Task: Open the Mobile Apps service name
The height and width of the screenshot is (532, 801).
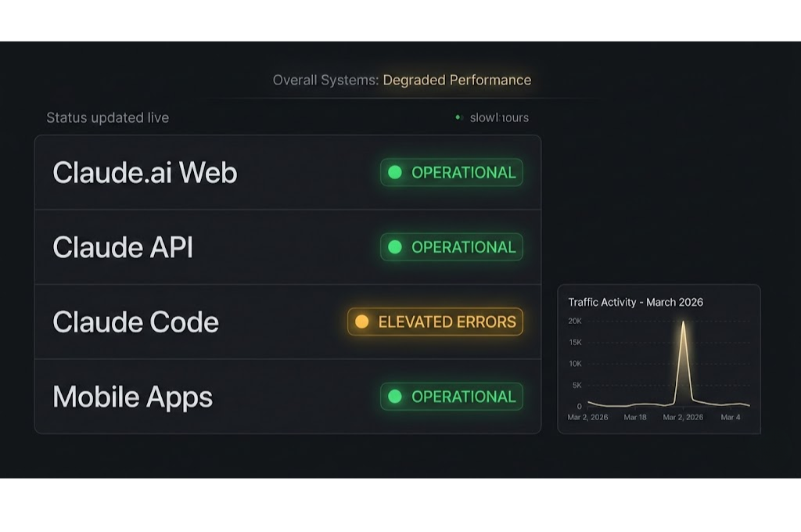Action: coord(132,397)
